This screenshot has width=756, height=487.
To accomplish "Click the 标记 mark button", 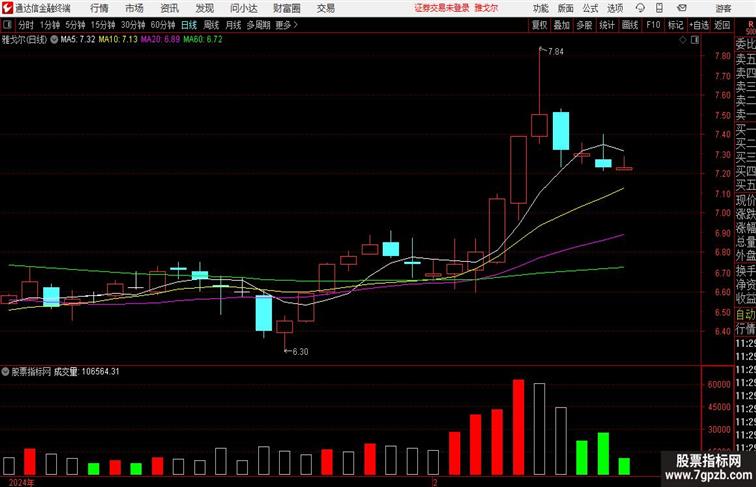I will tap(675, 25).
